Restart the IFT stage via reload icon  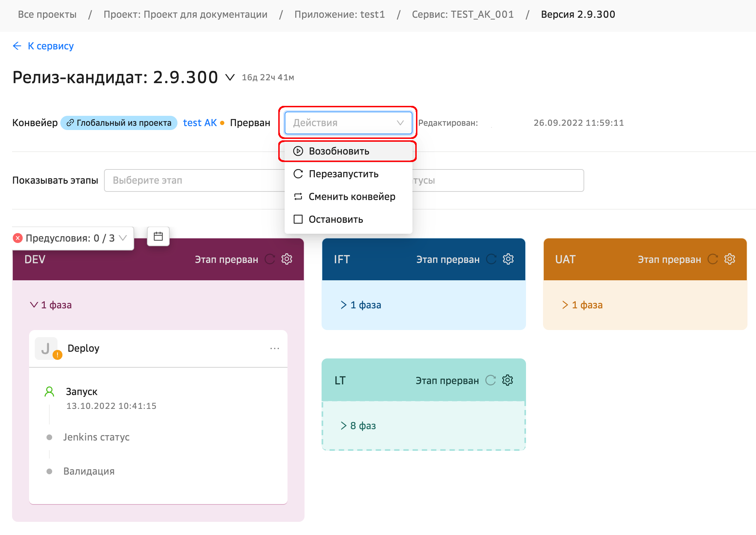pos(491,259)
